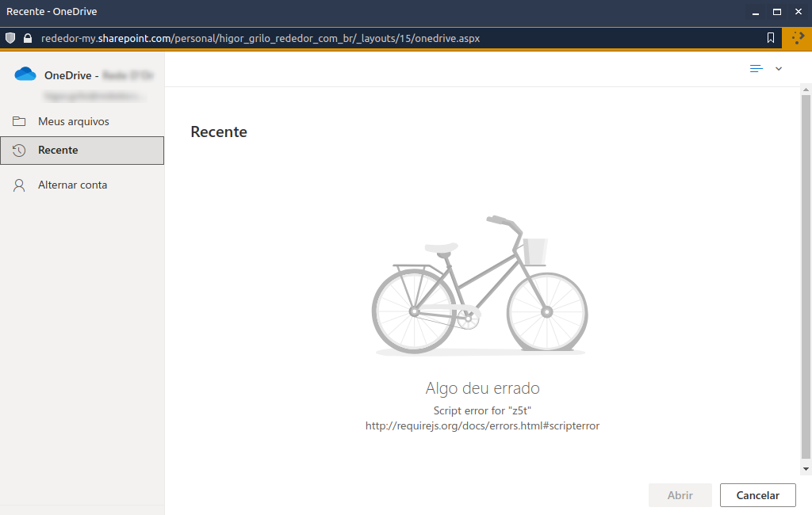
Task: Click the OneDrive cloud logo
Action: 25,74
